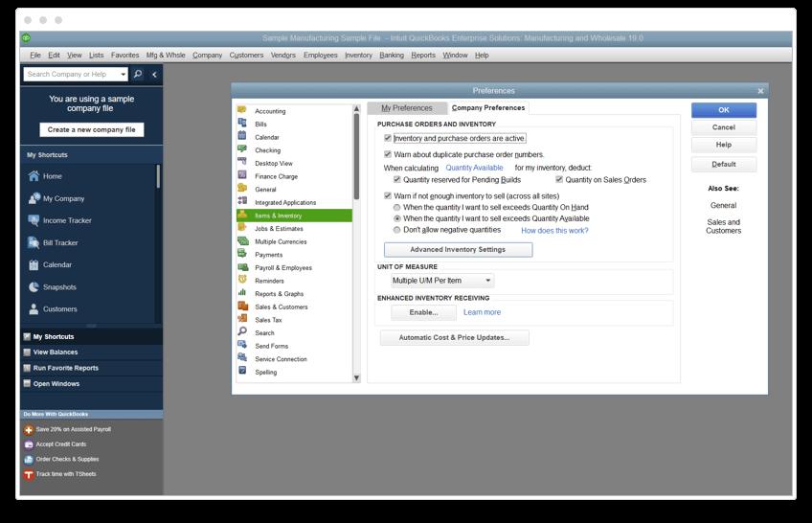The height and width of the screenshot is (523, 812).
Task: Select Don't allow negative quantities option
Action: click(396, 230)
